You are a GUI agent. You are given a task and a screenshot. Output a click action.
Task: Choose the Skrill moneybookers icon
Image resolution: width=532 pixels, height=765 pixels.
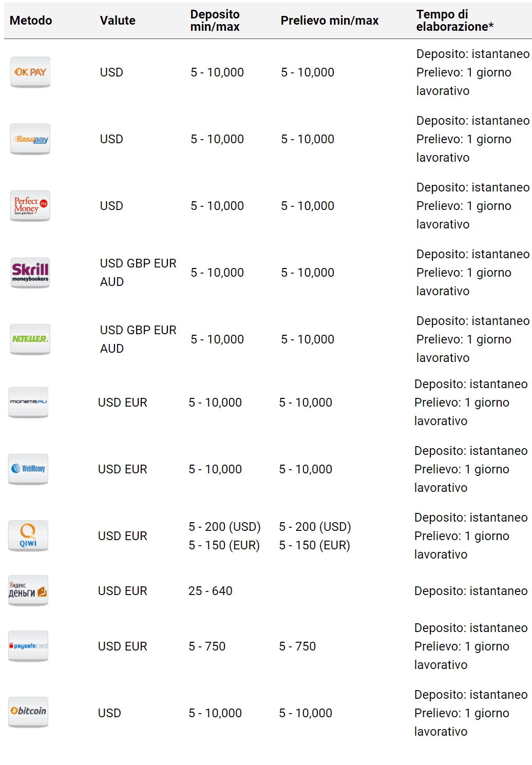30,273
